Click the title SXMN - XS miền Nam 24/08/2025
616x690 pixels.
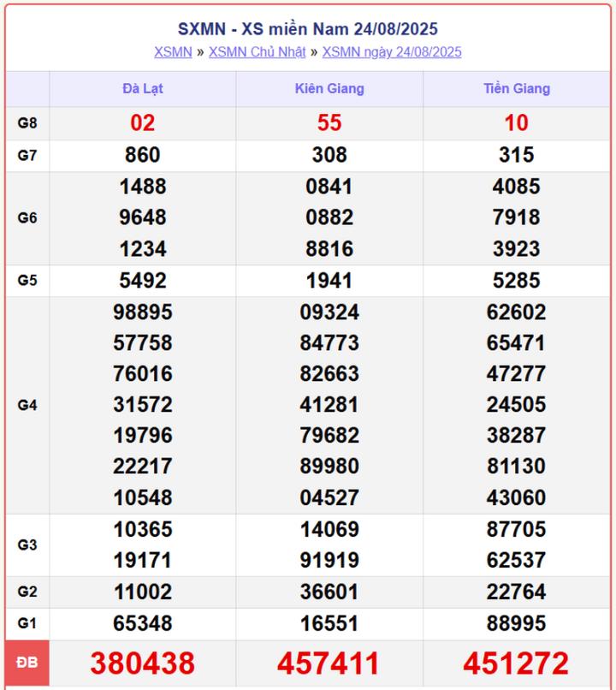pos(308,29)
